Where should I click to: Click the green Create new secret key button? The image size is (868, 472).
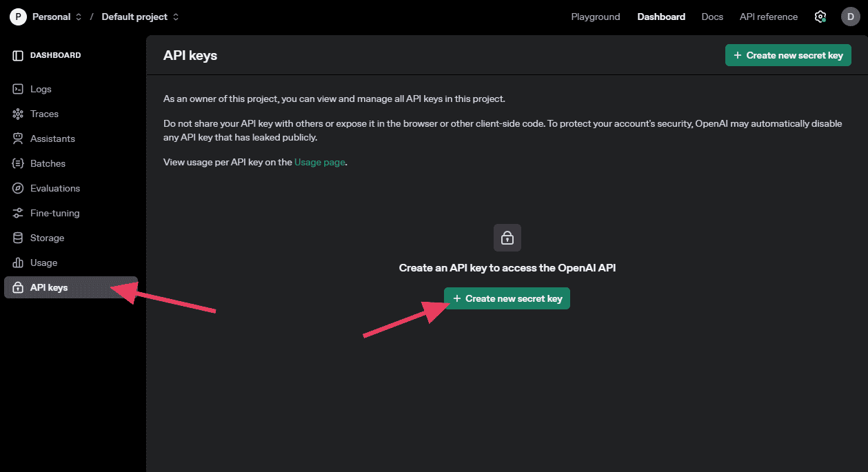click(507, 298)
